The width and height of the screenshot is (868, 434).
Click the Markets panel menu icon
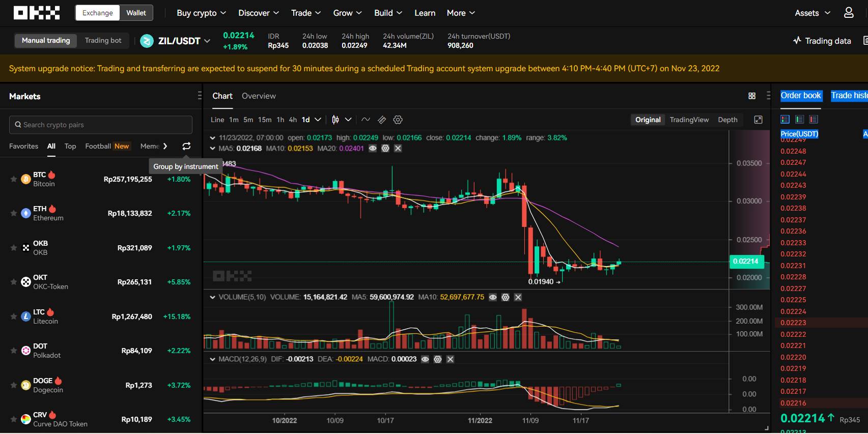pos(200,96)
